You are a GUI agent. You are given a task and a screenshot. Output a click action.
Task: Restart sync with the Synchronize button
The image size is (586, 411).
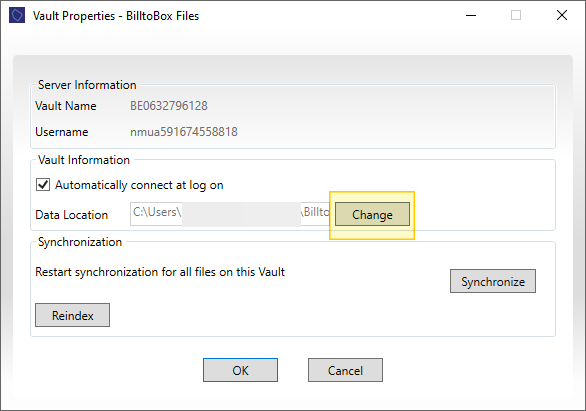[x=493, y=281]
